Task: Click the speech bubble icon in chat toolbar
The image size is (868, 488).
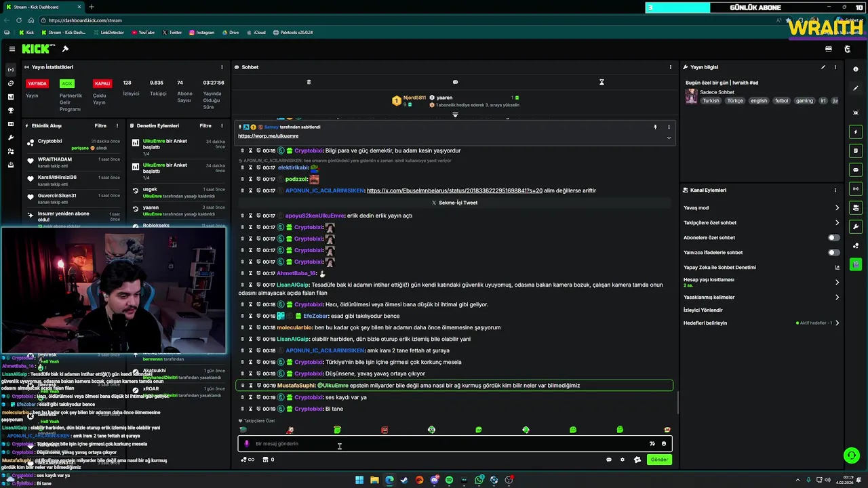Action: 455,82
